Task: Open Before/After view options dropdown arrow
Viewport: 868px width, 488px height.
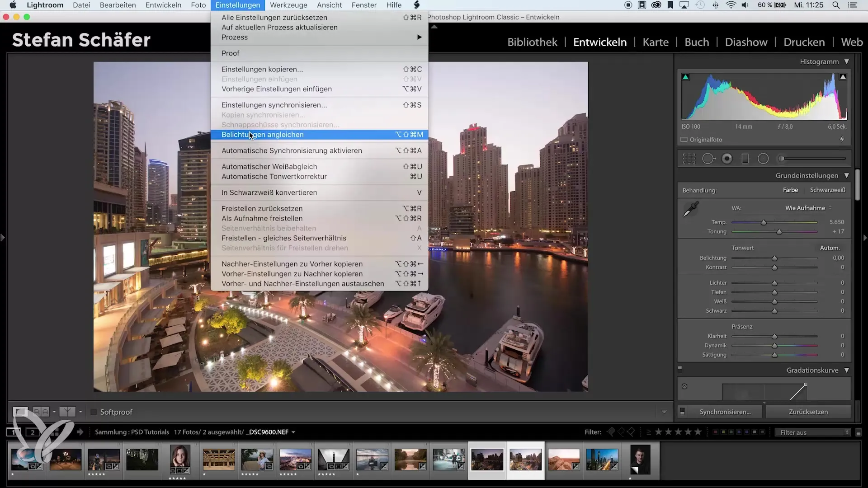Action: 54,412
